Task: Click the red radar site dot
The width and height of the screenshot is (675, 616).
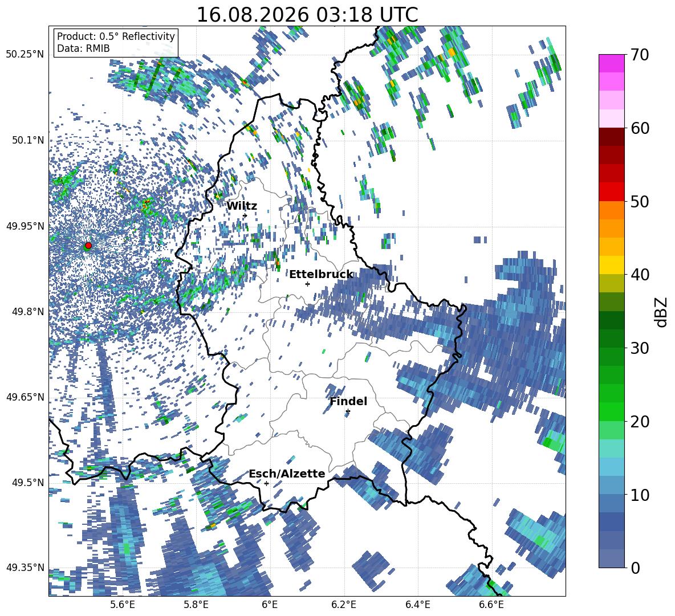Action: pyautogui.click(x=88, y=246)
